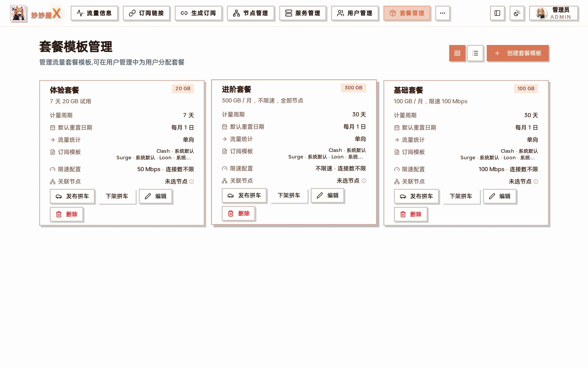Show node info icon on 体验套餐
The width and height of the screenshot is (588, 368).
point(192,182)
